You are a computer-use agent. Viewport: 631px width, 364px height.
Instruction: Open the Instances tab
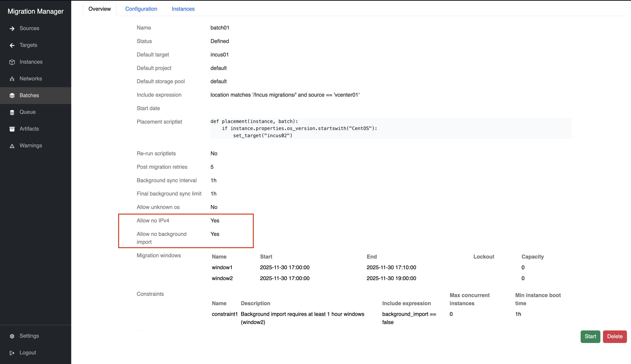(183, 9)
